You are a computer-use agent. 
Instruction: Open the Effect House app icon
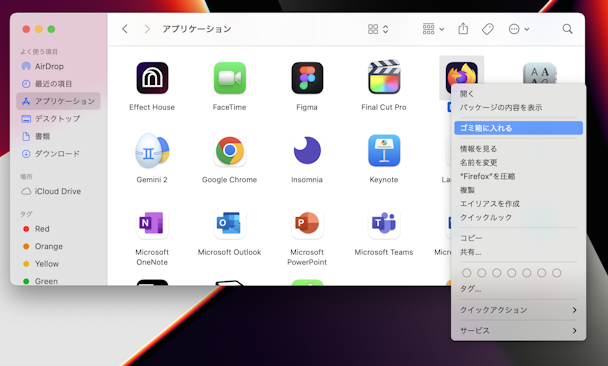(x=152, y=78)
